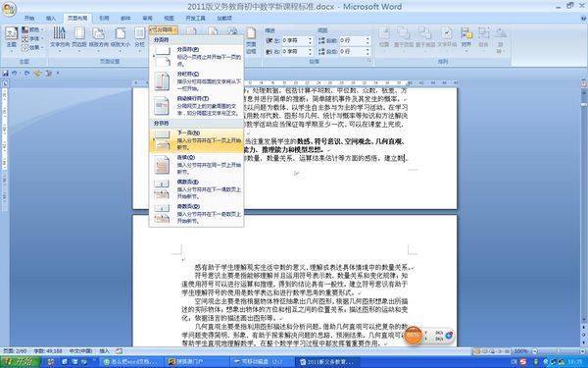588x368 pixels.
Task: Insert a 奇数页 odd page section break
Action: point(197,213)
